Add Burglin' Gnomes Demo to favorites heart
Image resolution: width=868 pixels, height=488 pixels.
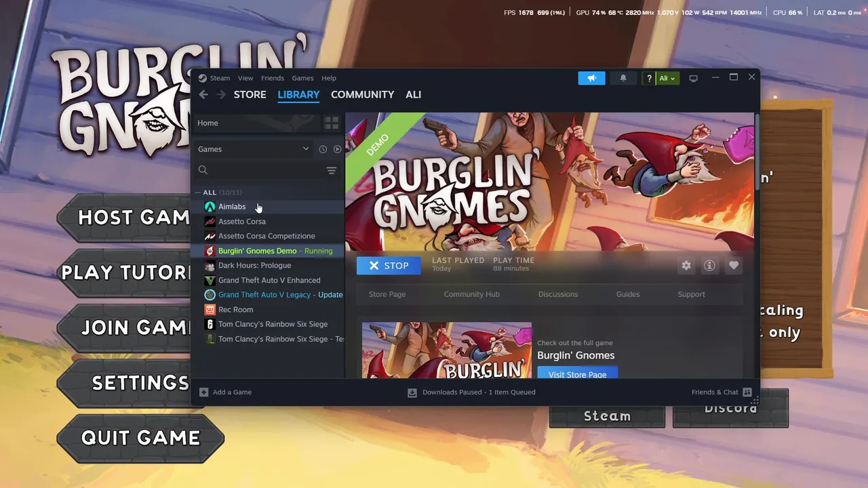pos(733,266)
